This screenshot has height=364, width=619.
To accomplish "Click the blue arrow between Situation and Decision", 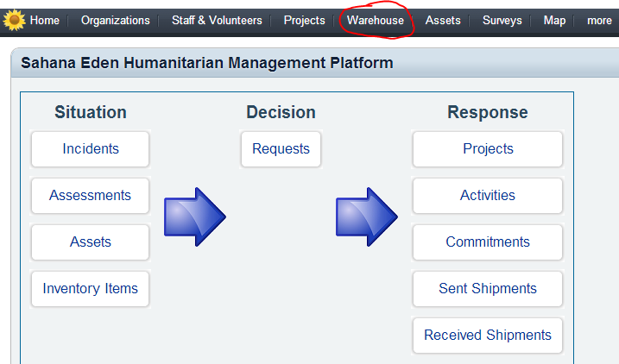I will tap(195, 217).
